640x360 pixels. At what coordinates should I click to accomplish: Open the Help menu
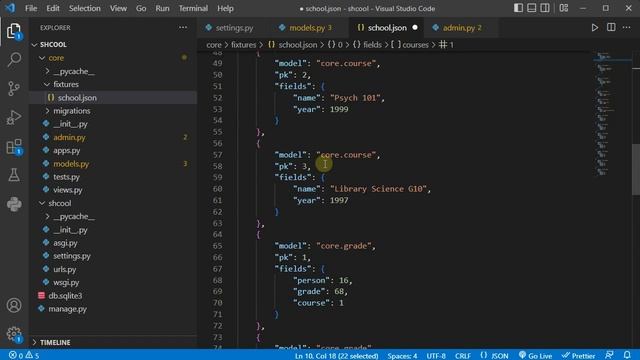(x=225, y=8)
